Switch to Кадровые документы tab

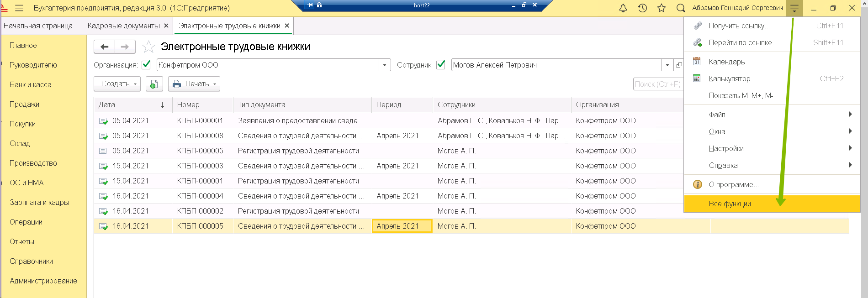coord(123,26)
